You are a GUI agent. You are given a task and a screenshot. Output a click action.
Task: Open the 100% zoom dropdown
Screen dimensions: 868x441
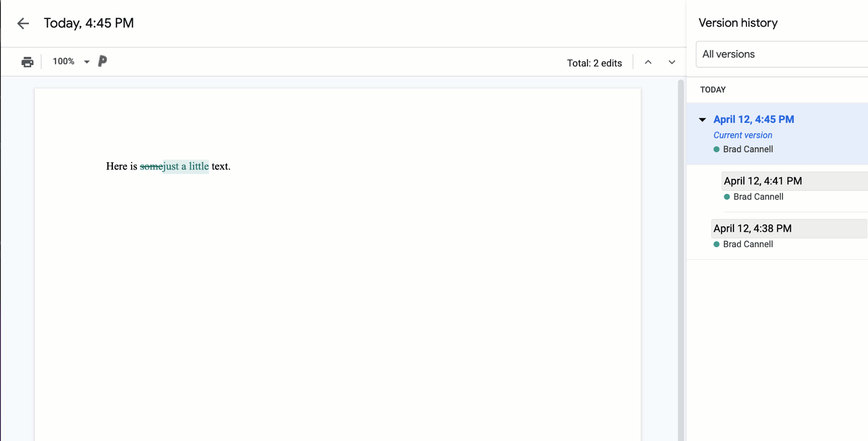click(71, 61)
